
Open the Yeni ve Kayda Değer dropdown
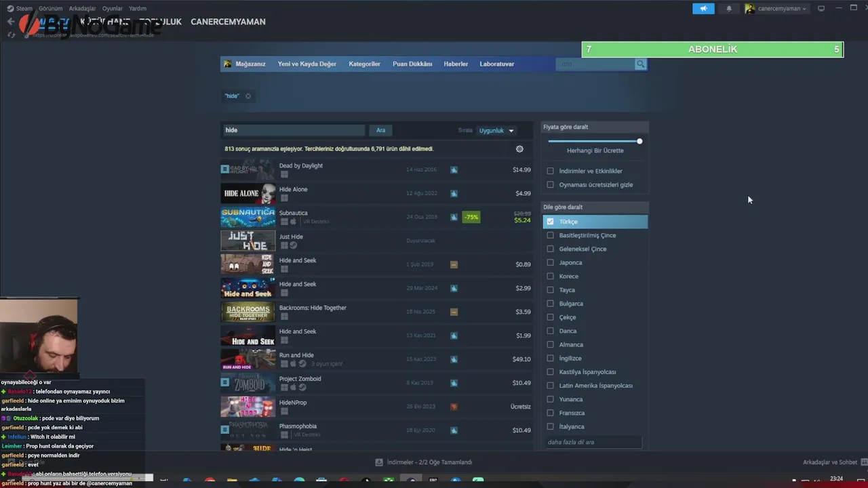(307, 64)
